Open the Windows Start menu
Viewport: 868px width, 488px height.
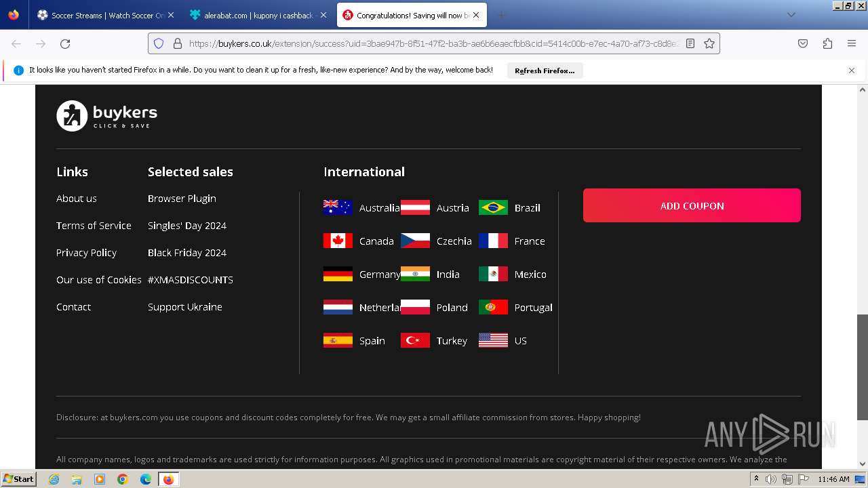(x=18, y=479)
